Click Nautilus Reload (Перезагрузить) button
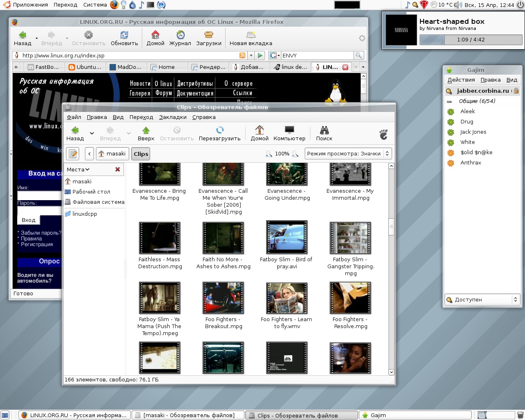The image size is (525, 420). (x=220, y=133)
